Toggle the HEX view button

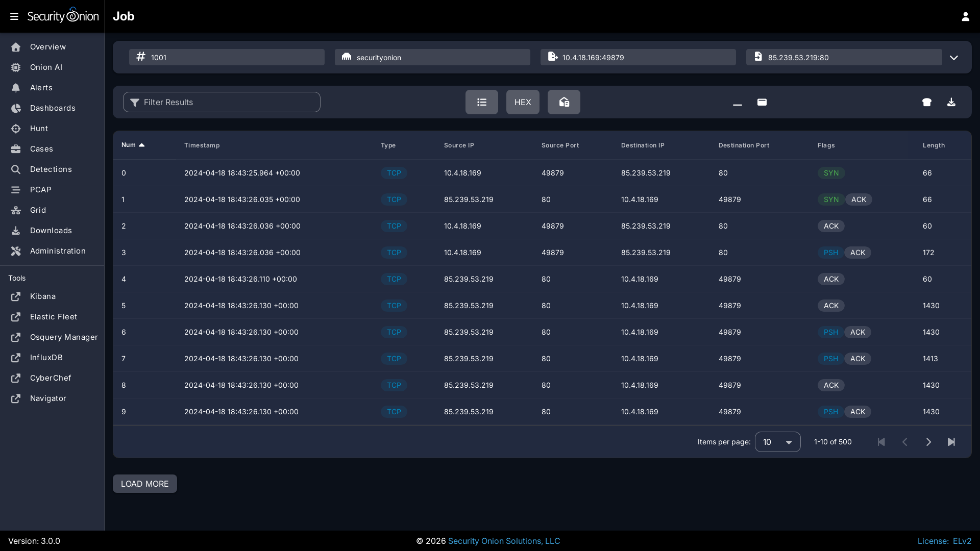point(523,102)
